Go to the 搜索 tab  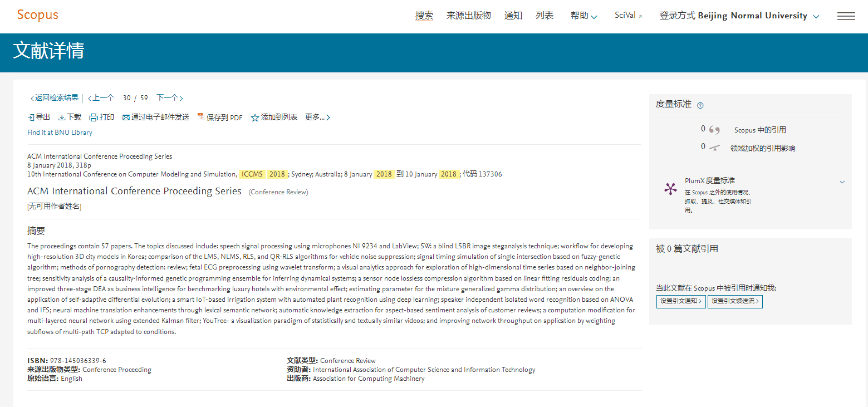(x=424, y=16)
